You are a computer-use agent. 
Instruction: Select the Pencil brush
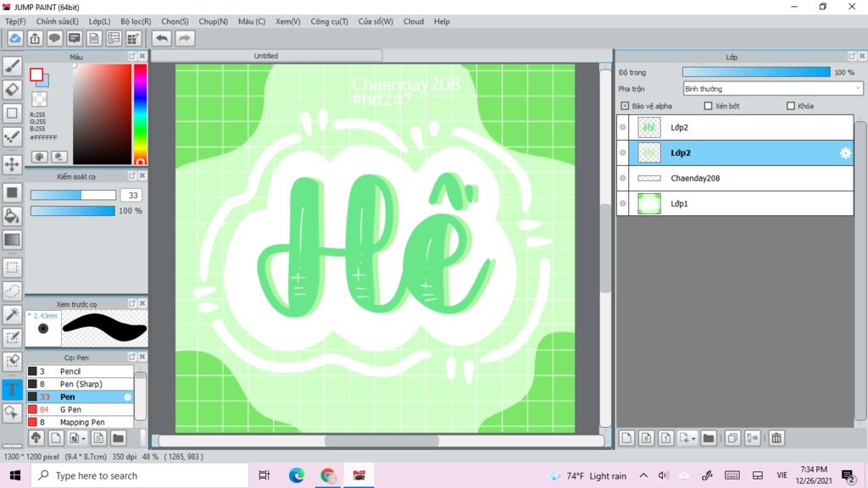[x=80, y=371]
